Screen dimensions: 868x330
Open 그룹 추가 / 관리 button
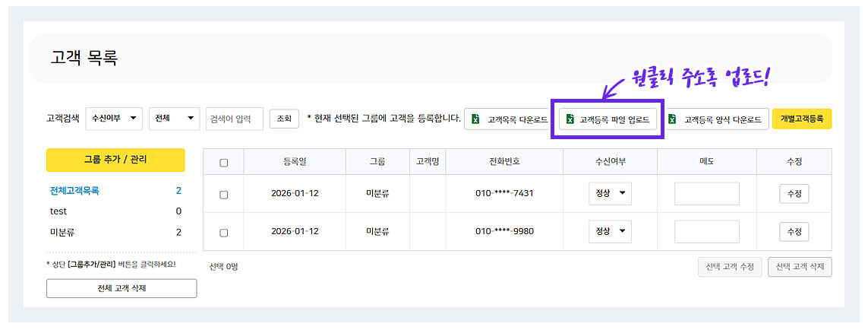(x=115, y=160)
